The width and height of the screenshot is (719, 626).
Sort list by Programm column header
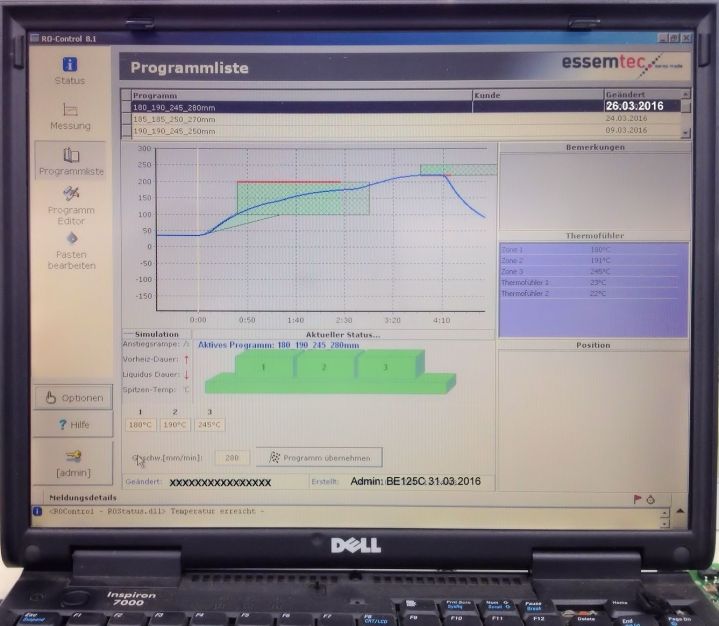coord(300,95)
